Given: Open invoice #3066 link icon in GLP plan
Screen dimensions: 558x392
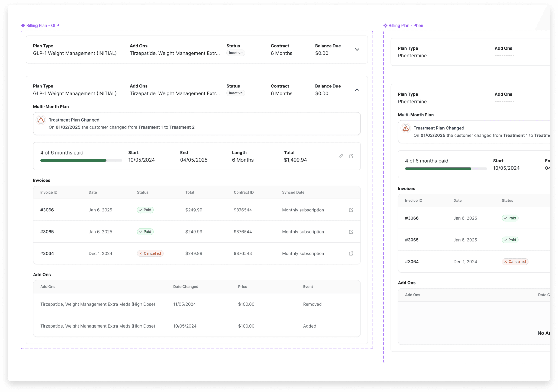Looking at the screenshot, I should point(351,210).
